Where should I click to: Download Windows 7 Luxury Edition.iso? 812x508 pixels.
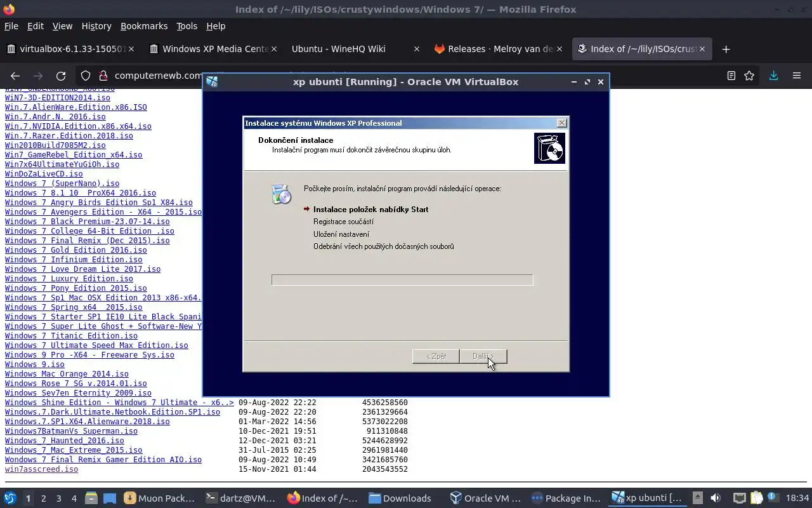(69, 279)
